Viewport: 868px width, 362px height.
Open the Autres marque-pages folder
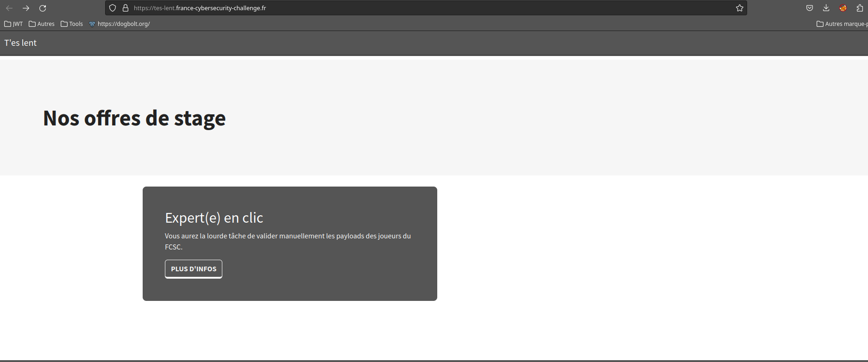pyautogui.click(x=842, y=24)
